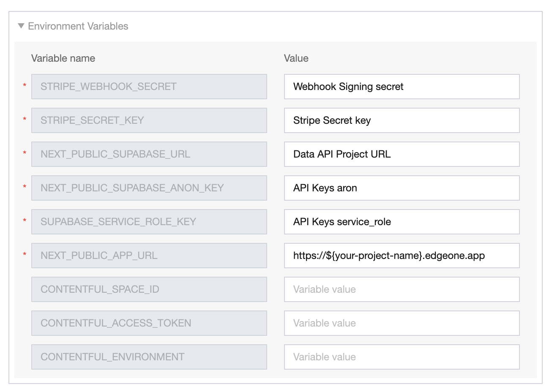Collapse the Environment Variables section triangle
552x392 pixels.
[21, 26]
